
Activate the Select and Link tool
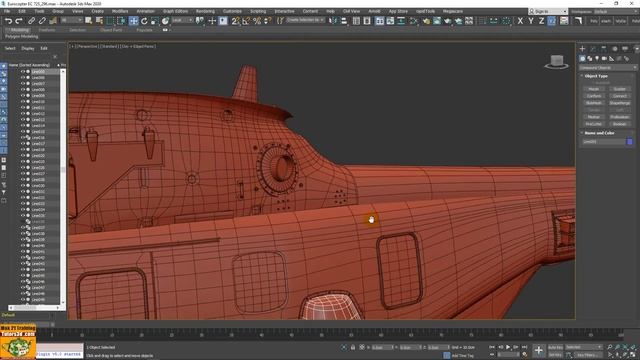pyautogui.click(x=31, y=21)
